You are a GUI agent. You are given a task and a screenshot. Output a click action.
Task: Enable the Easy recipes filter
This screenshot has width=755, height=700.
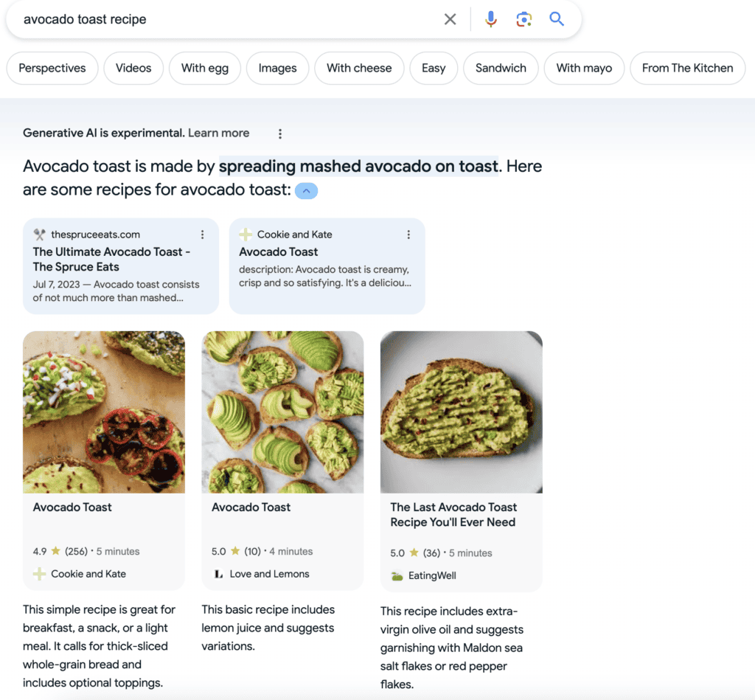click(434, 68)
